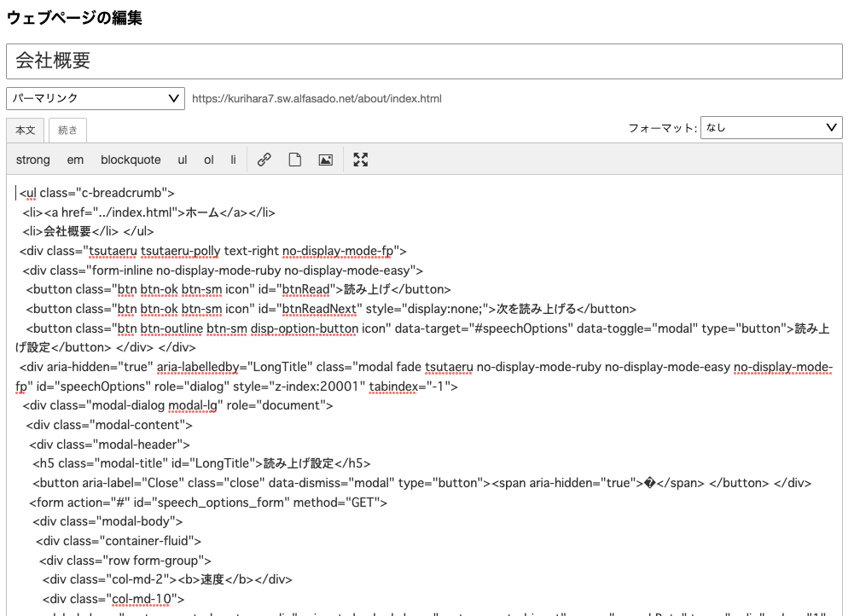Screen dimensions: 854x616
Task: Click the row form-group div line
Action: [125, 561]
